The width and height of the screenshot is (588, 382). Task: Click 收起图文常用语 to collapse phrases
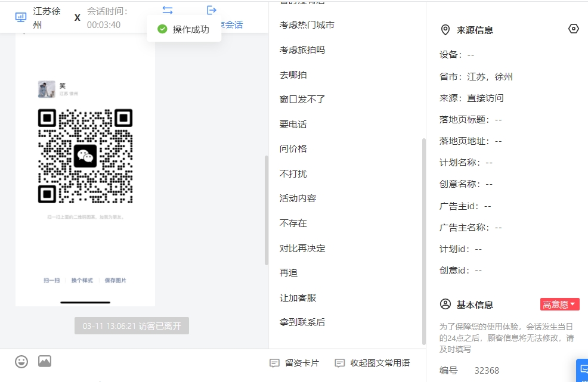pos(372,363)
